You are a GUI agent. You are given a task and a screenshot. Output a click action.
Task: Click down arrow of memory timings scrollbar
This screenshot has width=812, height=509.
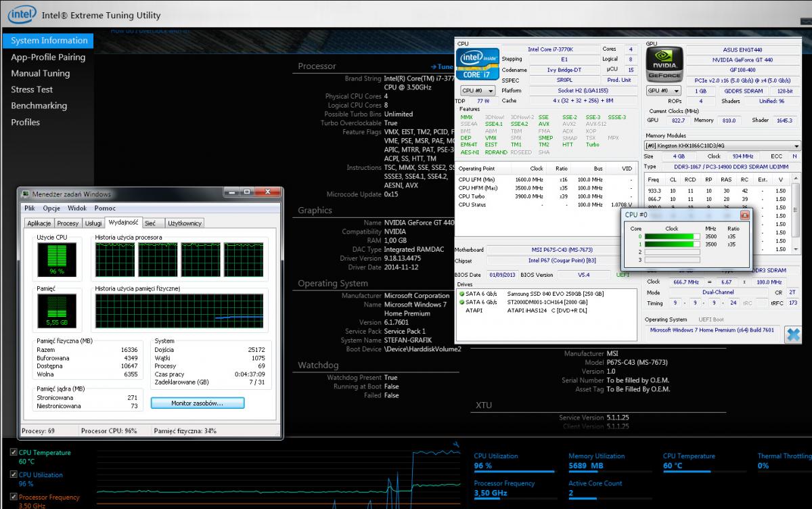[796, 250]
